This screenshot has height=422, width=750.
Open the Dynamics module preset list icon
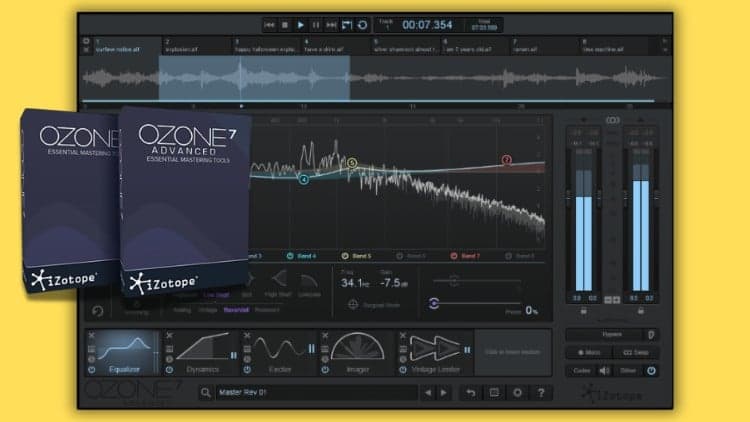[x=169, y=349]
